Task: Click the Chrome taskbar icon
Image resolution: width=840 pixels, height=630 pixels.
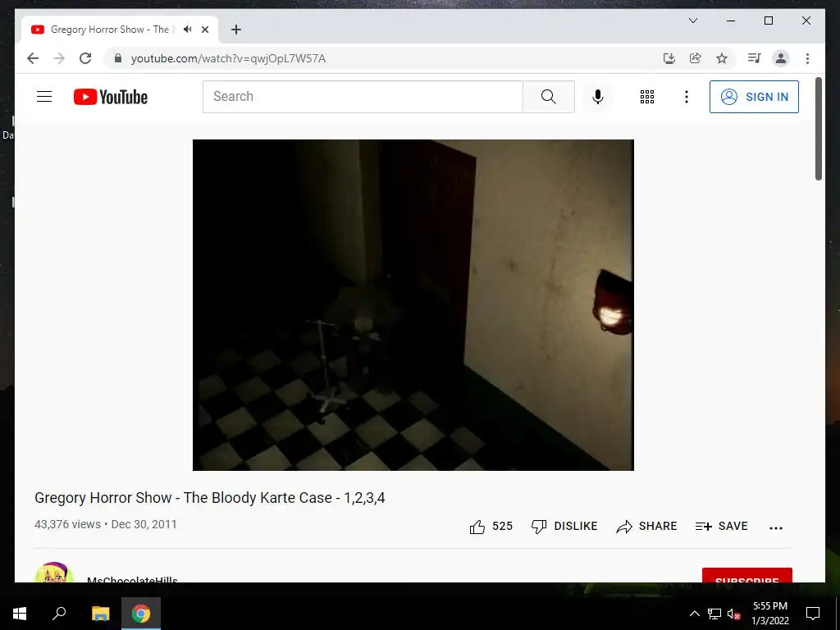Action: point(141,614)
